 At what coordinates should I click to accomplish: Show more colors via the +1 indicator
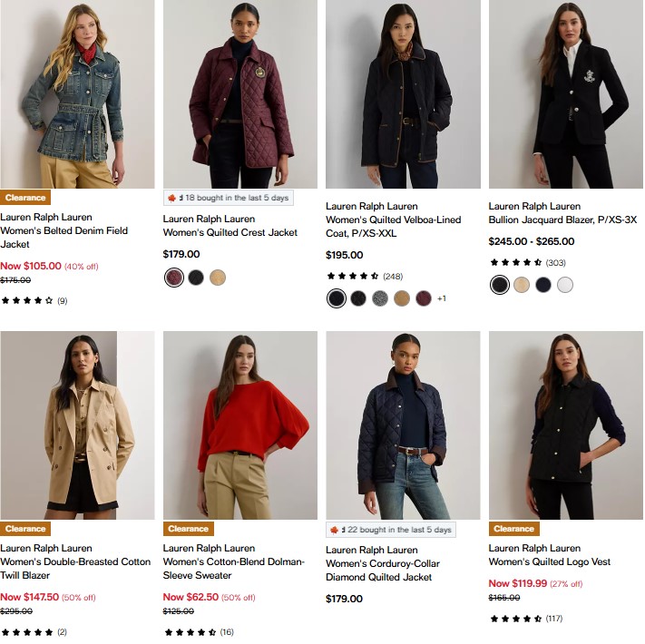tap(442, 298)
